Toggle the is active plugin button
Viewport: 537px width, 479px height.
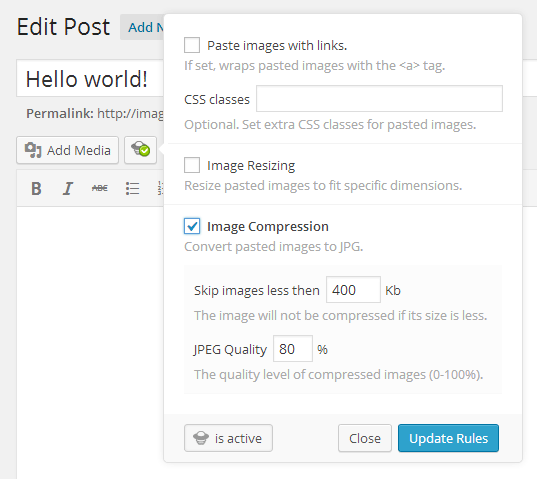(x=228, y=438)
